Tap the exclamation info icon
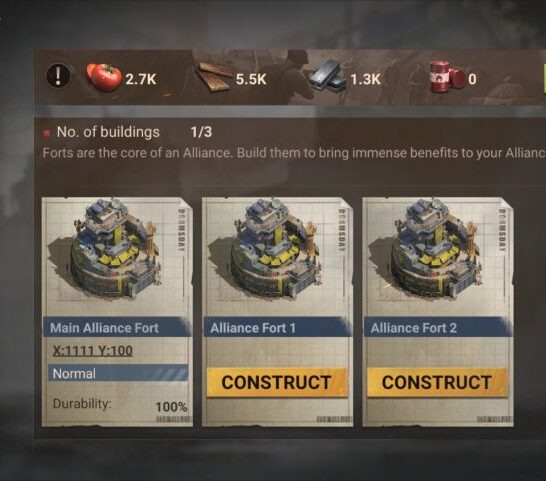 pos(58,75)
